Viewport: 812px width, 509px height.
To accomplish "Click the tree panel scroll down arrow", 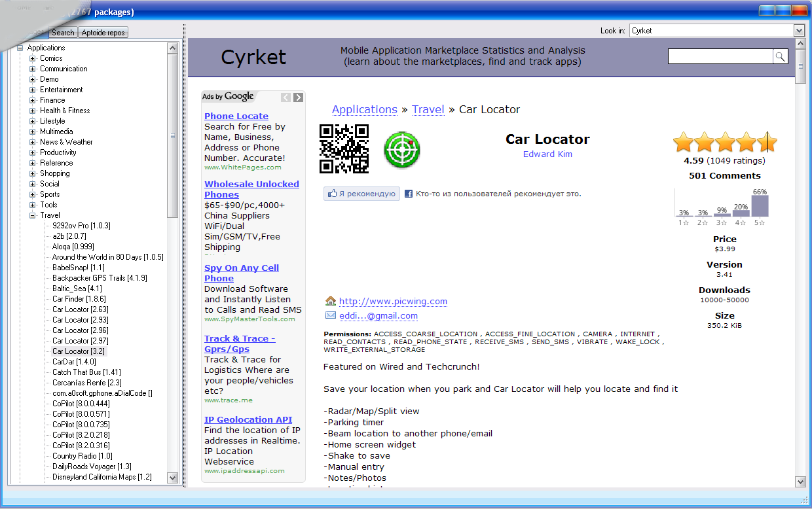I will [x=173, y=478].
